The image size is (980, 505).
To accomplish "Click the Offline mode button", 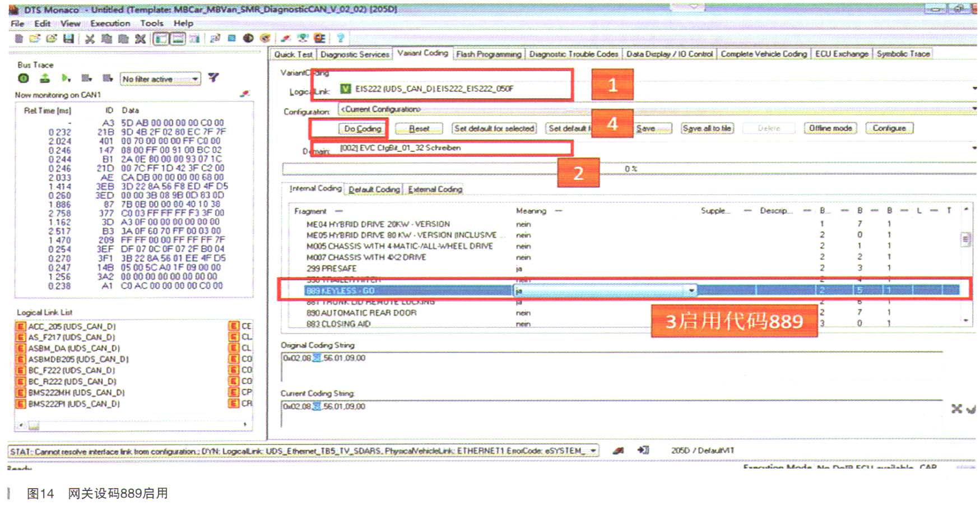I will (830, 128).
